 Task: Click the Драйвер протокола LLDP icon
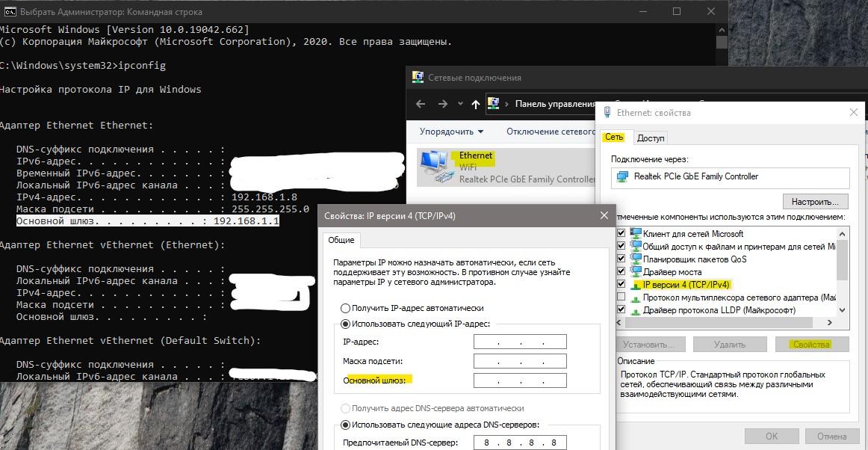(636, 310)
